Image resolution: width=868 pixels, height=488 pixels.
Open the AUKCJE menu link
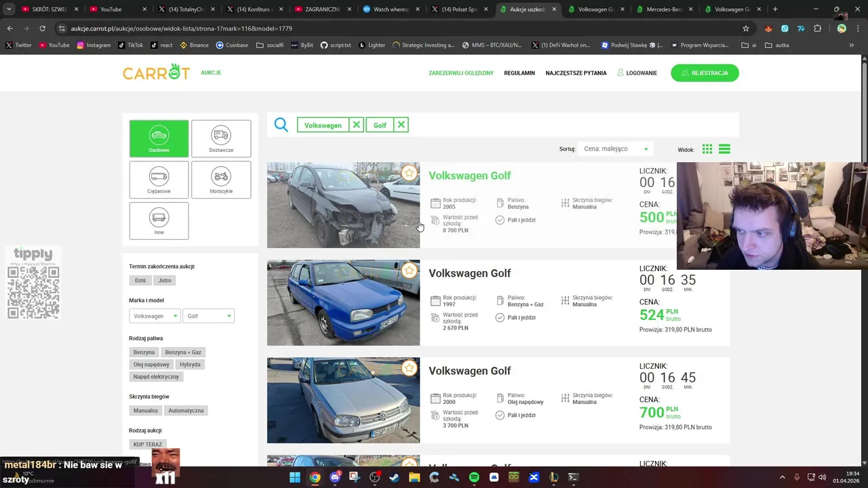[211, 73]
